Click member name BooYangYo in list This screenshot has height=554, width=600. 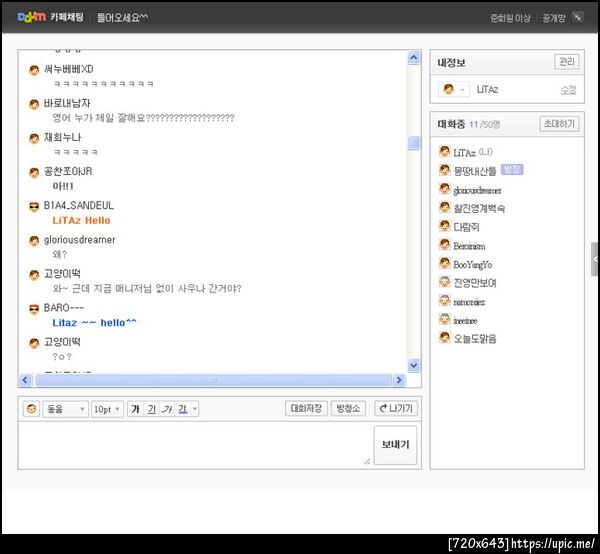(x=473, y=264)
